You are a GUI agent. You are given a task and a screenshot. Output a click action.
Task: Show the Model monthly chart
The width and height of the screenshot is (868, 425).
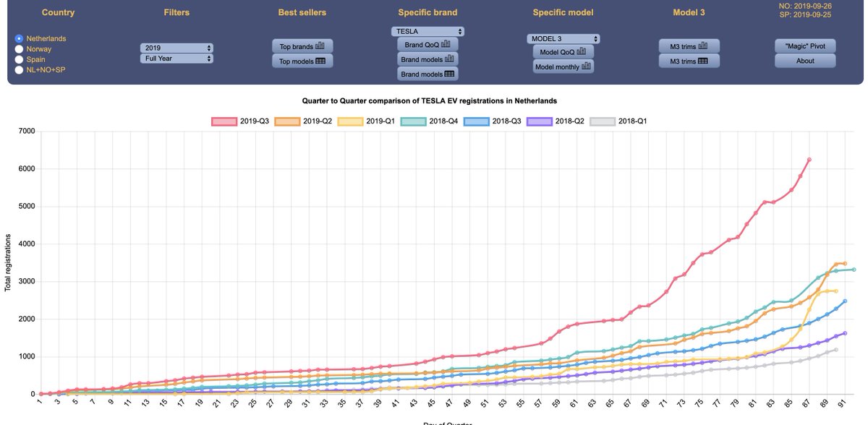click(563, 66)
